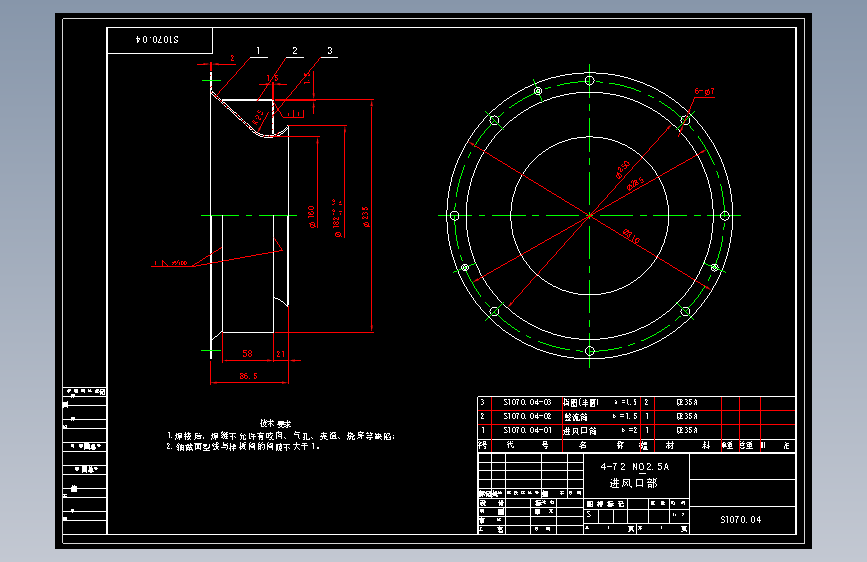The height and width of the screenshot is (562, 867).
Task: Select the ø250 diameter dimension on flange view
Action: tap(623, 170)
